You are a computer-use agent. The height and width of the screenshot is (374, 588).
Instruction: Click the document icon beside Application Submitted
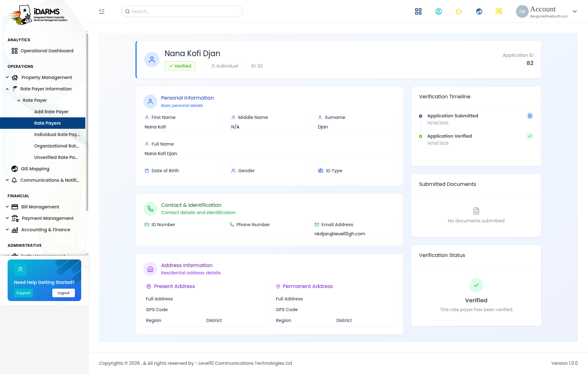(x=530, y=116)
